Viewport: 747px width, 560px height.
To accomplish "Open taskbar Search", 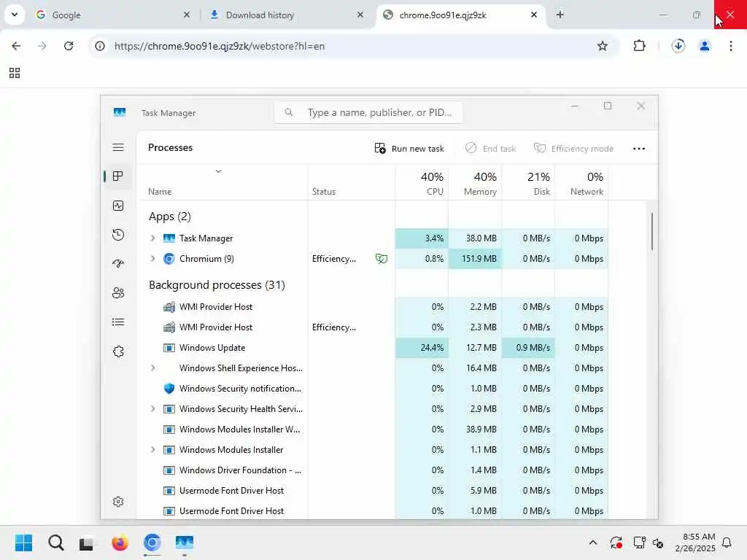I will tap(55, 542).
